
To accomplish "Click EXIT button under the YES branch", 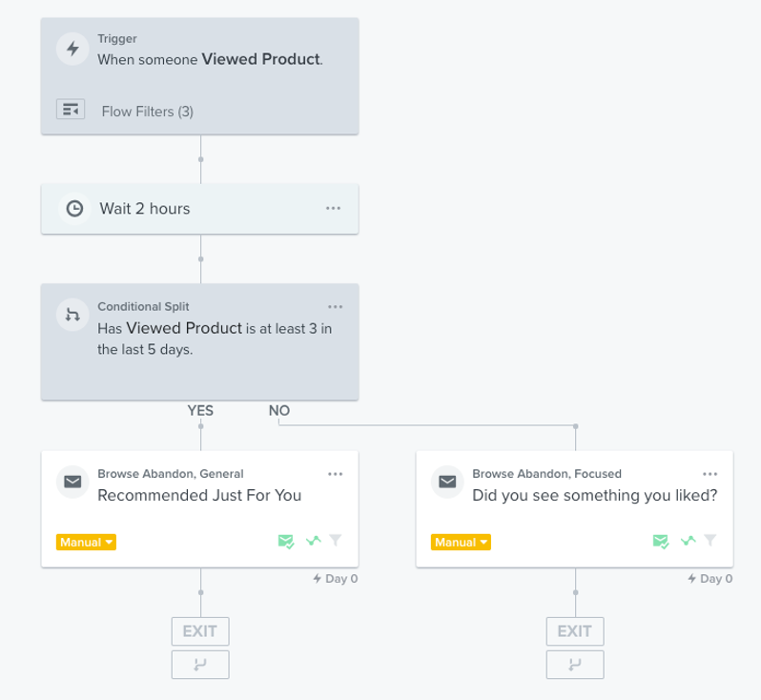I will tap(200, 631).
